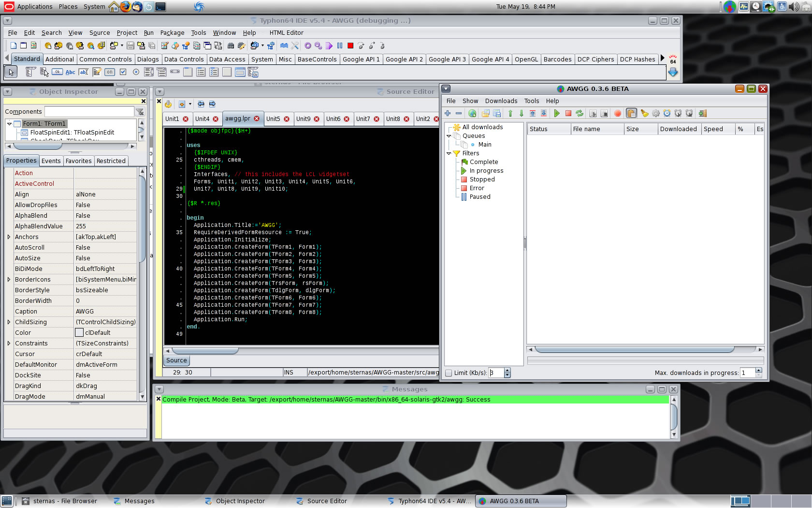Click the blue alarm clock scheduler icon in AWGG
The image size is (812, 508).
coord(667,113)
